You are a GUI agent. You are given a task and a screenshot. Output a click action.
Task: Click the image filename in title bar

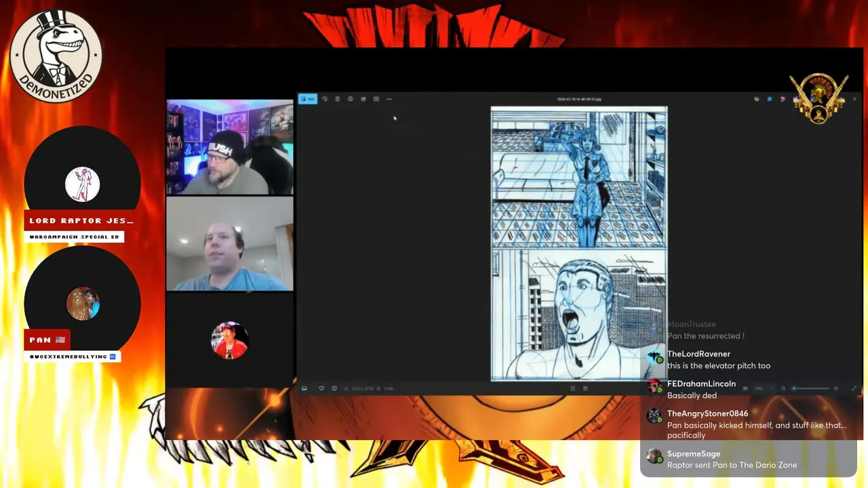(x=578, y=99)
